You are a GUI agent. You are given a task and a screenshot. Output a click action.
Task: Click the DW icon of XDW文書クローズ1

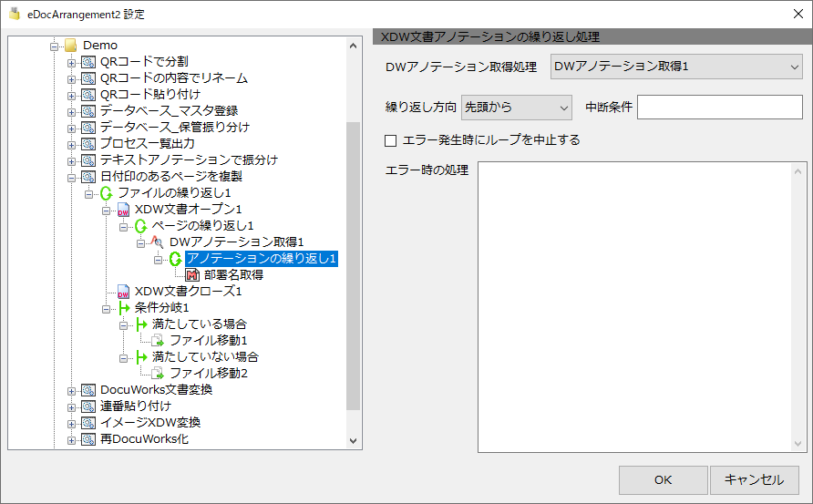point(123,292)
